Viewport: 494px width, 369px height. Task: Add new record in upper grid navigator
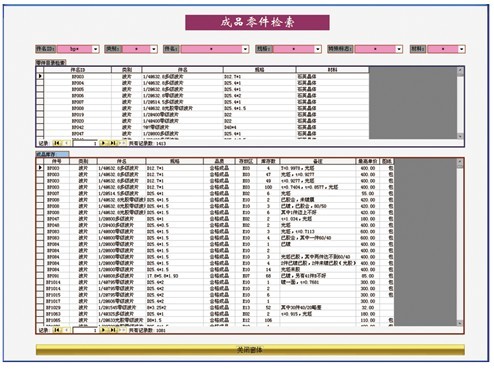tap(122, 143)
